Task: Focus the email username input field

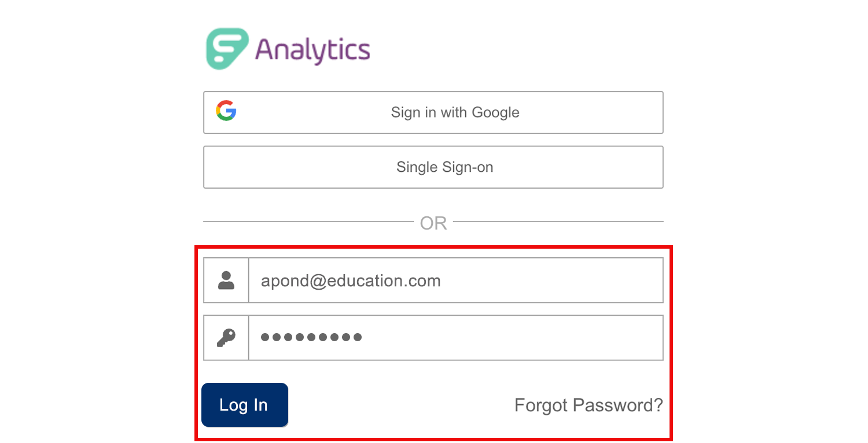Action: (456, 280)
